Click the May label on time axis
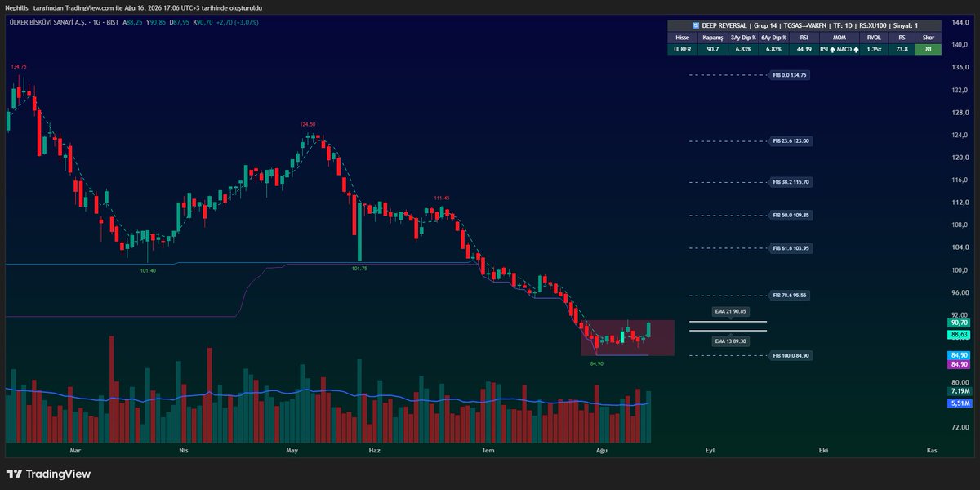Screen dimensions: 980x490 click(x=292, y=450)
